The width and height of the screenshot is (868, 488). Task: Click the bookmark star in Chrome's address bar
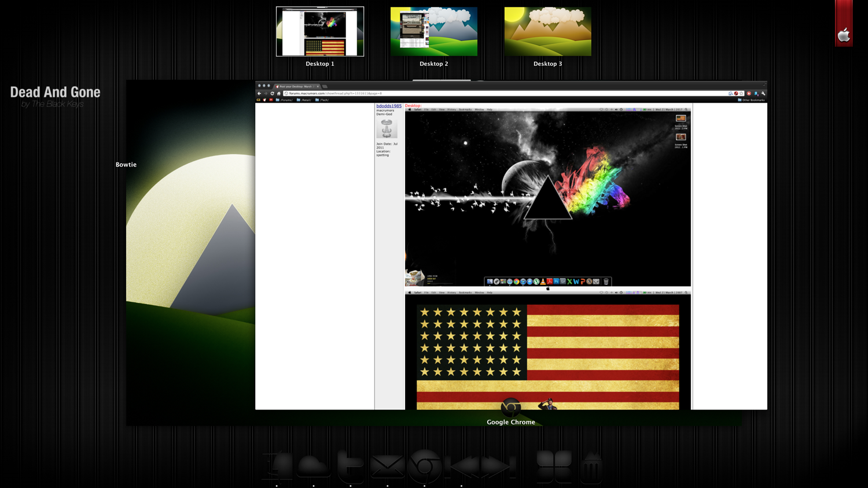[x=741, y=93]
